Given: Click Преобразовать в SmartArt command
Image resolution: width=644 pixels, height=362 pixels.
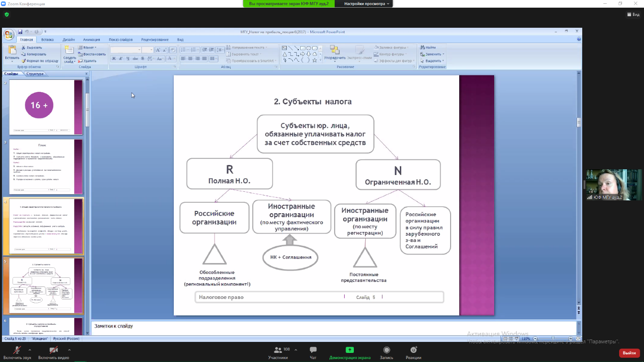Looking at the screenshot, I should (x=251, y=61).
